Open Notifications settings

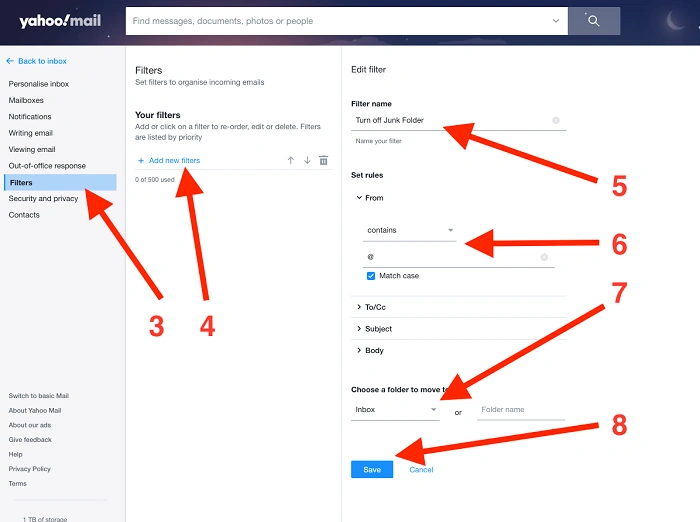tap(30, 117)
